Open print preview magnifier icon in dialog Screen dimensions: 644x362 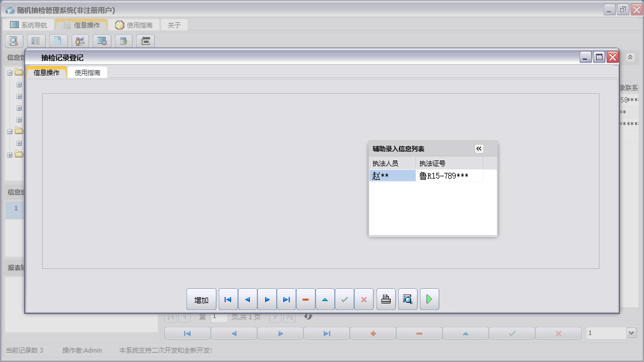408,299
